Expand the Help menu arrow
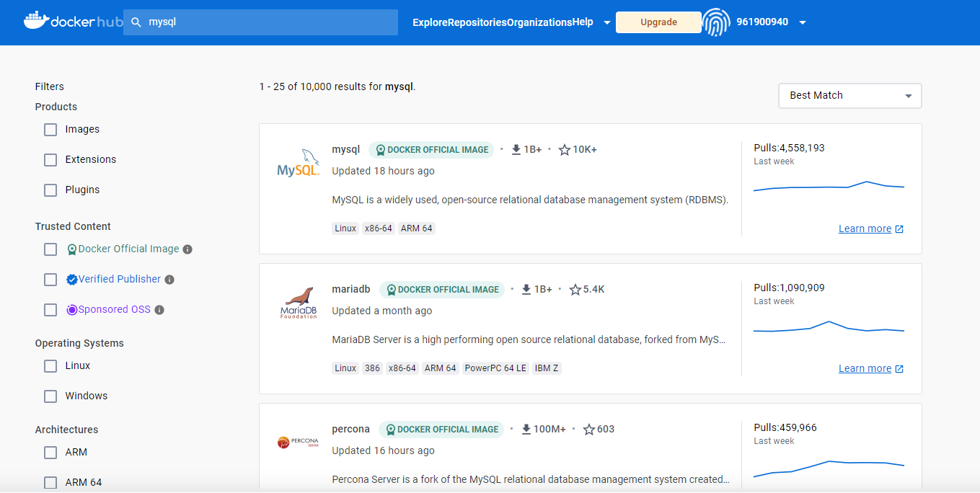 (x=607, y=22)
